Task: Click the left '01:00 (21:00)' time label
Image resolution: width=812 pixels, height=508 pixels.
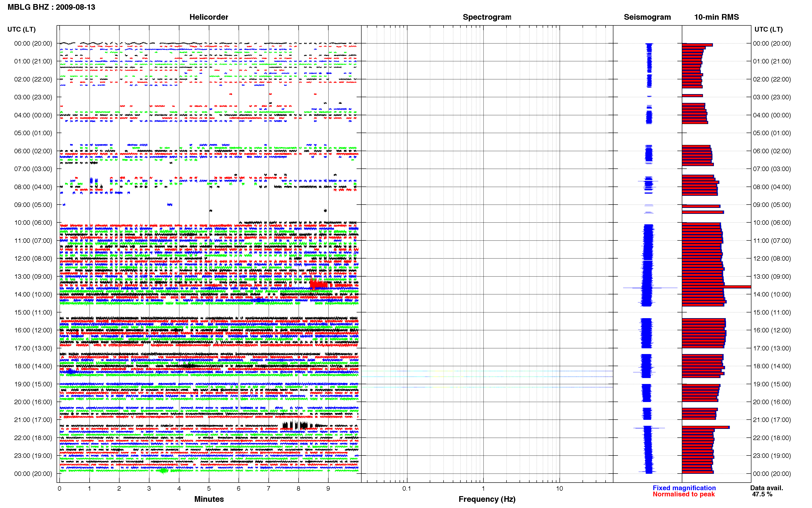Action: [x=33, y=61]
